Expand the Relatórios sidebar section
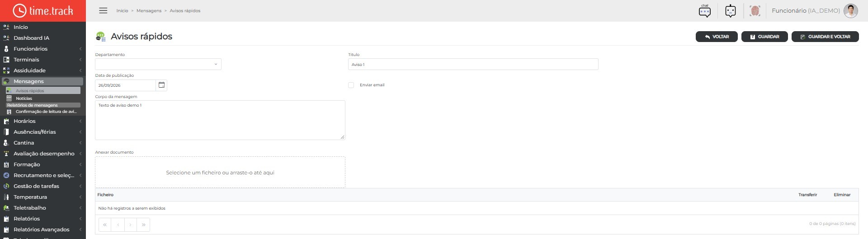 pos(43,219)
